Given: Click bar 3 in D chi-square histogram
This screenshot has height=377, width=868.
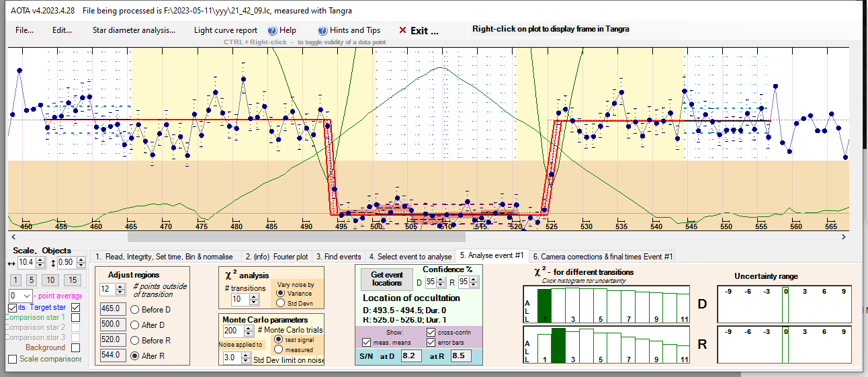Looking at the screenshot, I should (572, 306).
